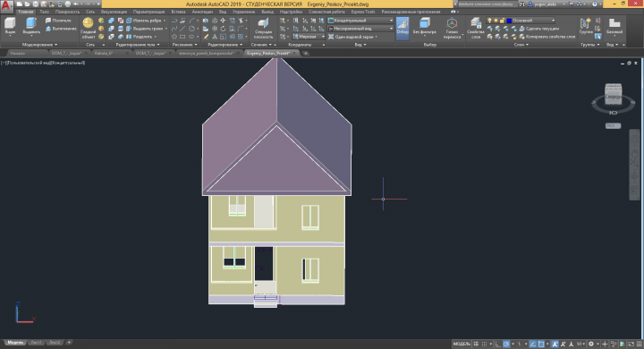Expand the Groups (Группы) panel
This screenshot has height=349, width=644.
(x=589, y=45)
